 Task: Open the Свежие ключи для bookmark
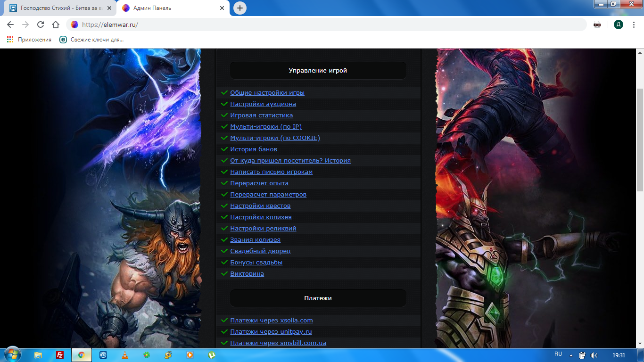(92, 40)
